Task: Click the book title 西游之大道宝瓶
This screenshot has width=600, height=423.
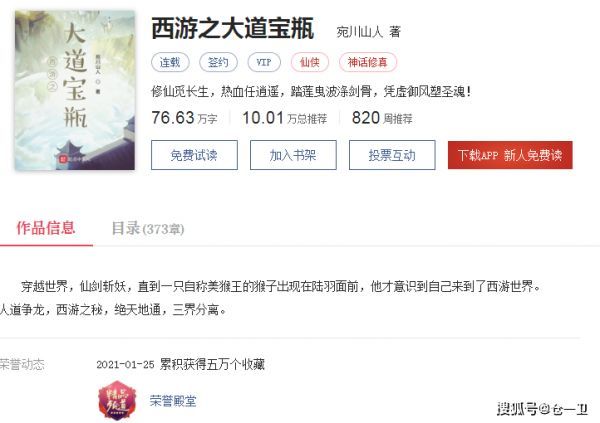Action: (233, 28)
